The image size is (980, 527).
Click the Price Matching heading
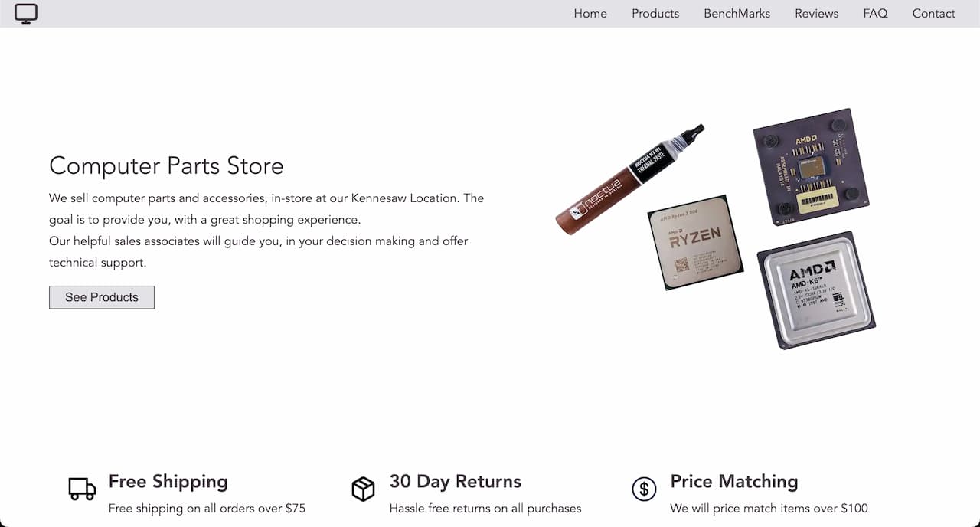[734, 481]
